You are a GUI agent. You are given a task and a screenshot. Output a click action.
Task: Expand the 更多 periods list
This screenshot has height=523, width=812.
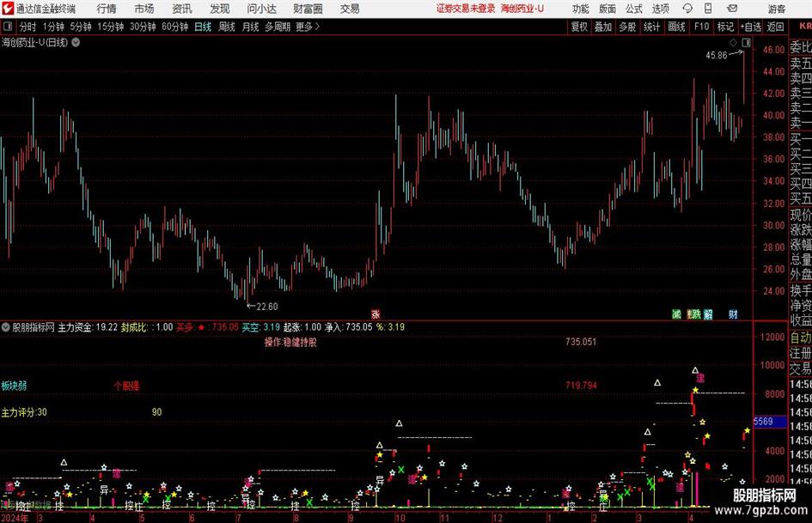coord(308,27)
